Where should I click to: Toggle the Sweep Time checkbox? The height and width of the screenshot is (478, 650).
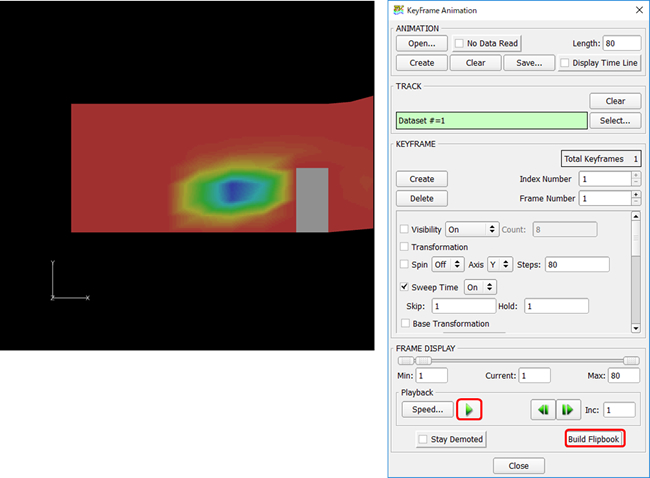point(404,287)
